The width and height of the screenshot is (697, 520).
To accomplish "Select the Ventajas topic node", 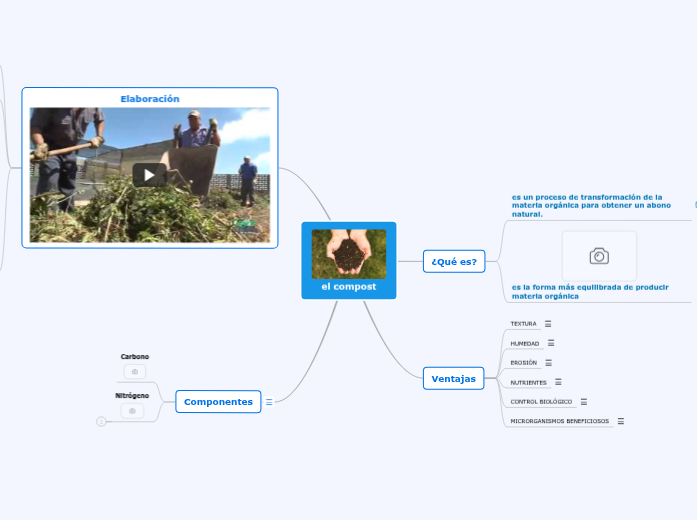I will pyautogui.click(x=453, y=379).
